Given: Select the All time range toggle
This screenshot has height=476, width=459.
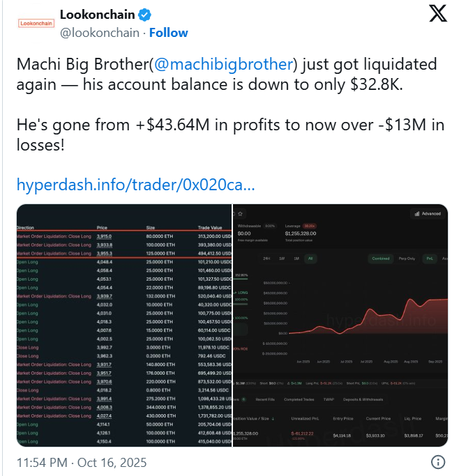Looking at the screenshot, I should coord(310,259).
